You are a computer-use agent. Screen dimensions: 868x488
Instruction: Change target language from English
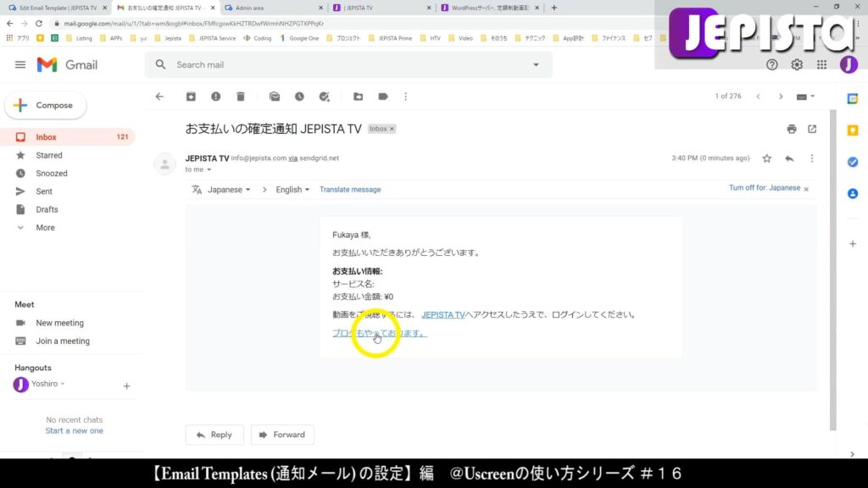[292, 189]
